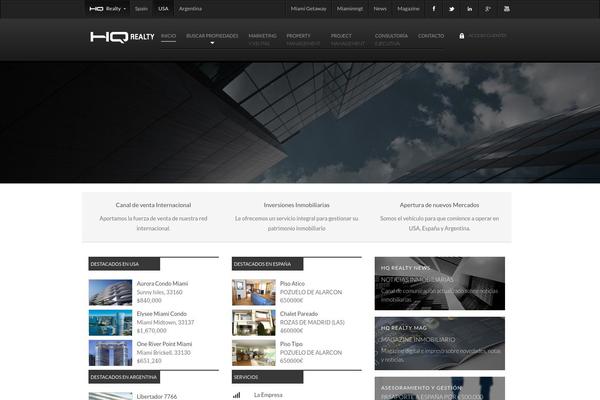This screenshot has height=400, width=600.
Task: Click the Acceso Clientes link
Action: pyautogui.click(x=487, y=36)
